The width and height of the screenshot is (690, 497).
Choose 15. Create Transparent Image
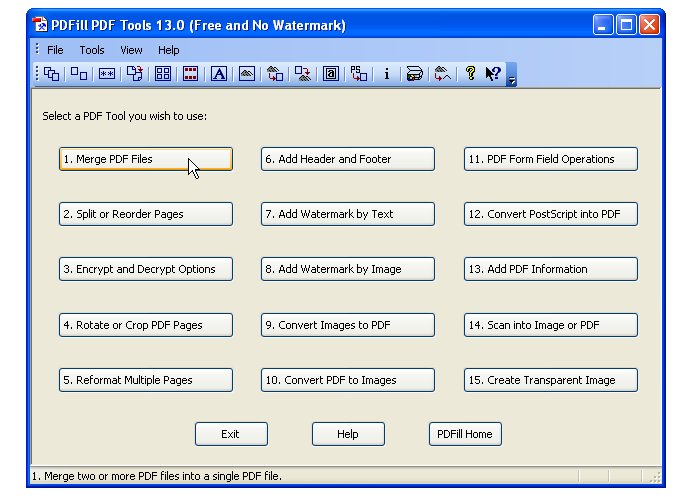coord(551,380)
